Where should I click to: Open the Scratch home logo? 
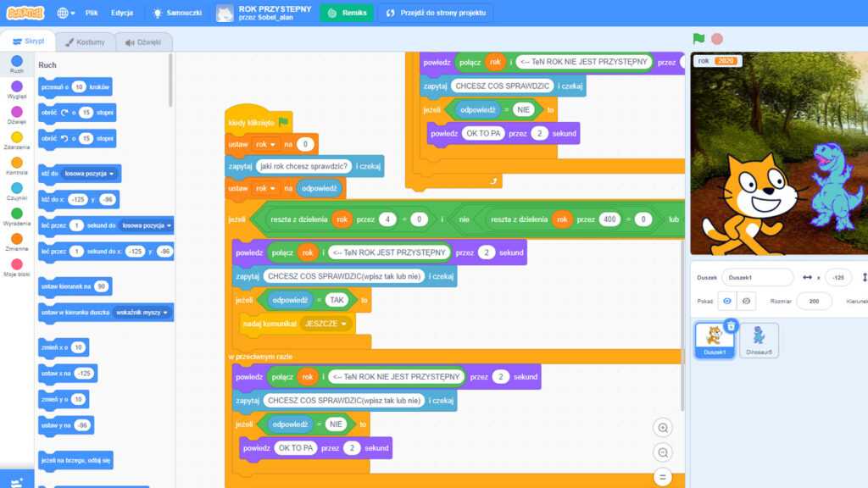pos(25,13)
